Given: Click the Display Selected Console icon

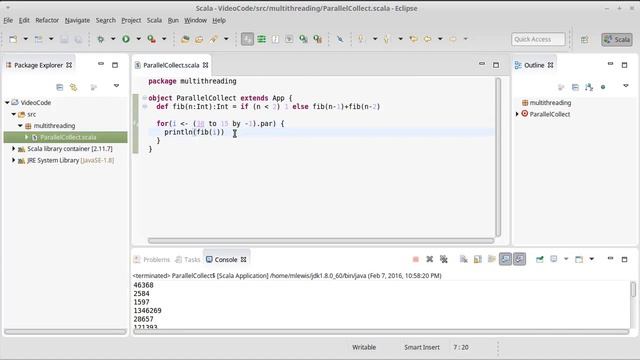Looking at the screenshot, I should click(x=554, y=259).
